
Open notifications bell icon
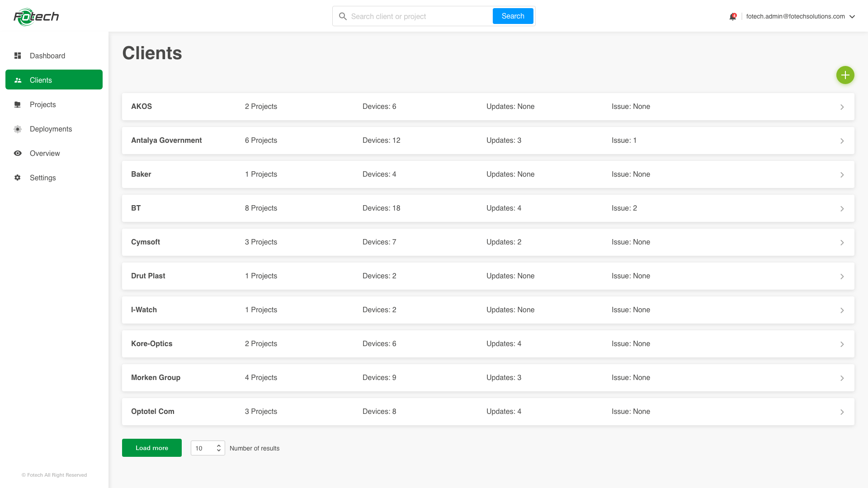click(x=732, y=17)
